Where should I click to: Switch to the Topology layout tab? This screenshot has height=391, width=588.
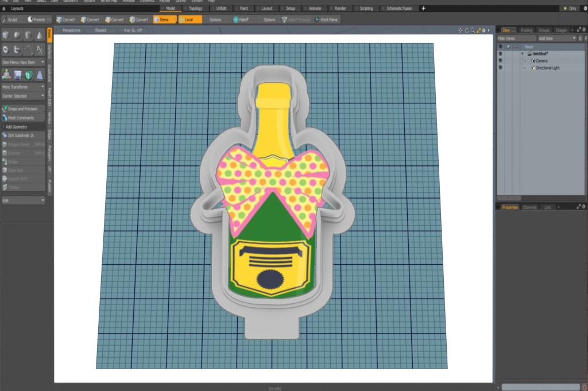pyautogui.click(x=196, y=9)
